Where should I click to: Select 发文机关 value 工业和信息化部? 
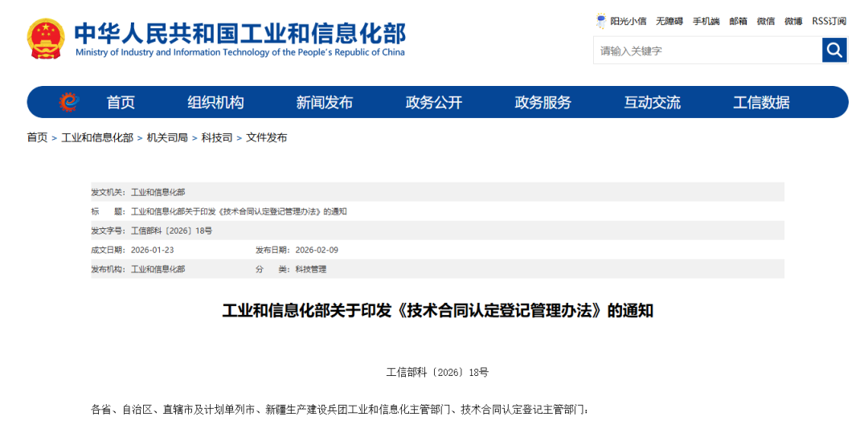(x=158, y=193)
